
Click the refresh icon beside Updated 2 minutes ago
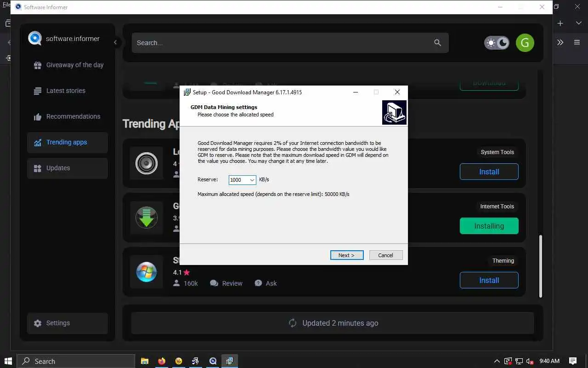(x=293, y=323)
